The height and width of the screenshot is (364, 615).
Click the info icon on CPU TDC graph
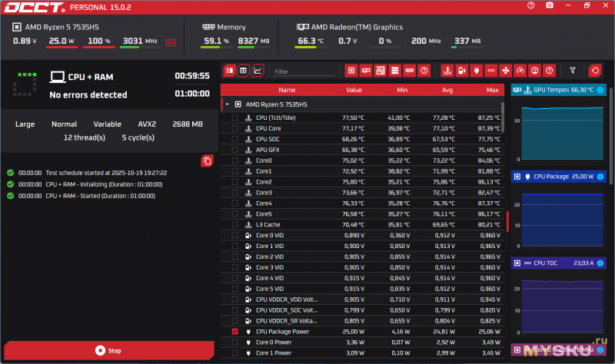[x=600, y=263]
